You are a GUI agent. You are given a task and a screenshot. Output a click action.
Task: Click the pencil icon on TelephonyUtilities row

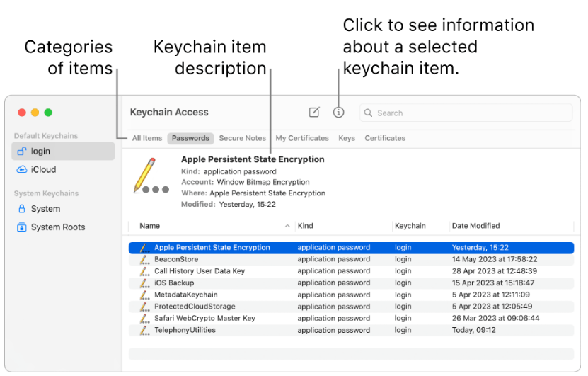[x=144, y=330]
